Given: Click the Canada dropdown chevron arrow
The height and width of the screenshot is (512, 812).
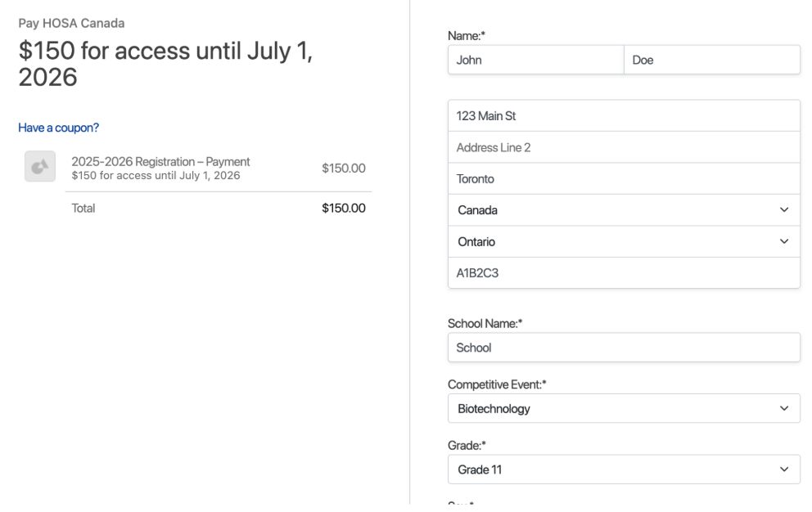Looking at the screenshot, I should [x=784, y=209].
